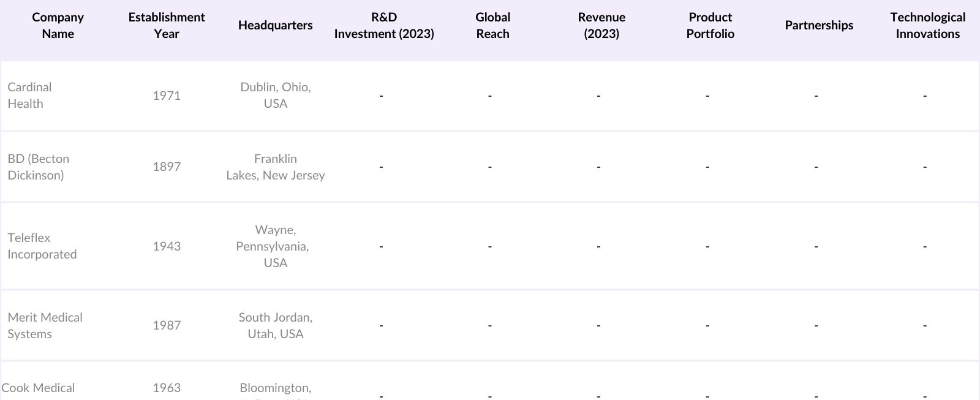Select Cardinal Health's Revenue dash cell
Image resolution: width=980 pixels, height=400 pixels.
click(598, 96)
